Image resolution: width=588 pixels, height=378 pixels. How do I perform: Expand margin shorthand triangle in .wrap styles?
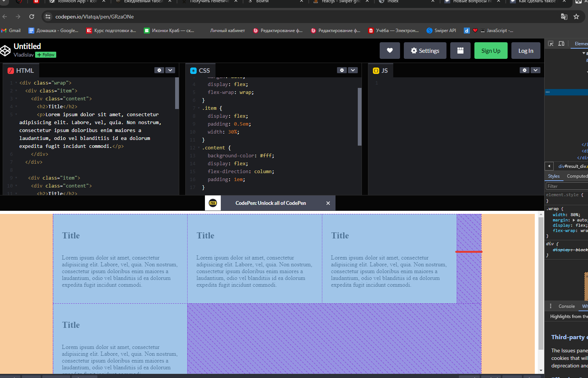click(574, 220)
